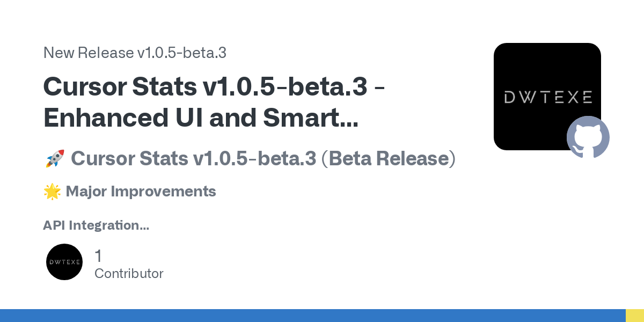
Task: Click the blue language bar segment
Action: (312, 316)
